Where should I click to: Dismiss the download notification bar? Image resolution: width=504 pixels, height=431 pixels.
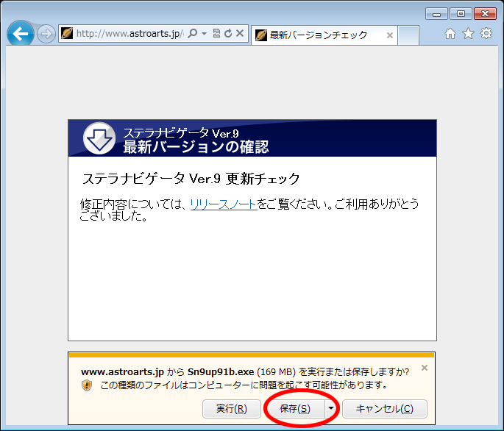tap(425, 368)
